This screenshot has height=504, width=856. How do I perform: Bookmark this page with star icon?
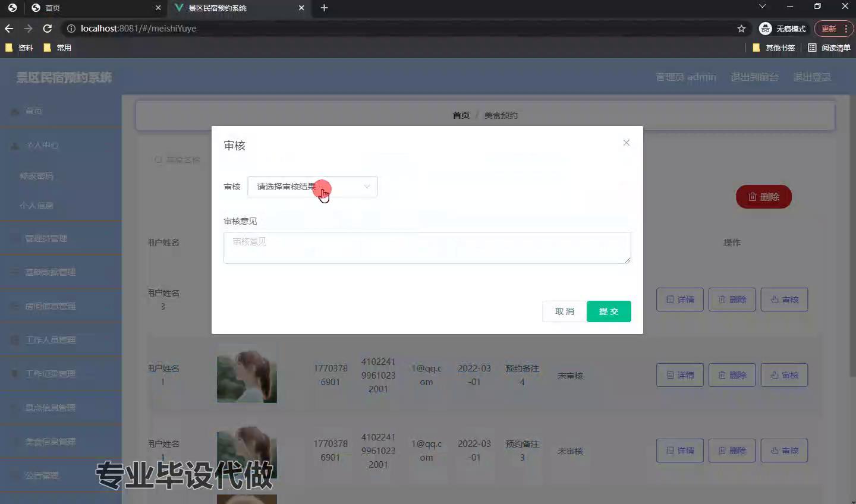[741, 29]
